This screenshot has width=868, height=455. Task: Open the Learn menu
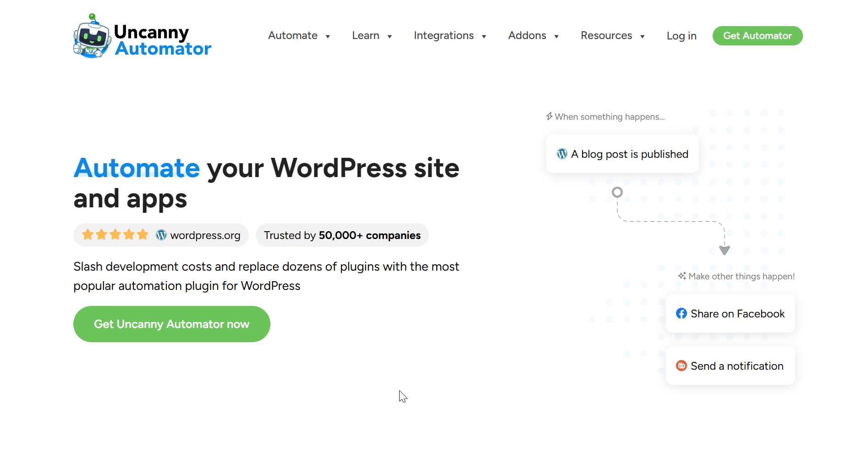click(366, 35)
